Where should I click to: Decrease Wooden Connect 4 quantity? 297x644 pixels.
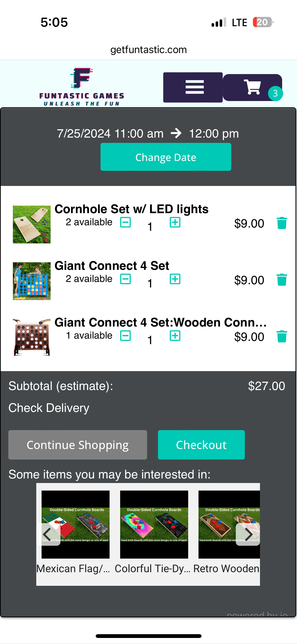pyautogui.click(x=125, y=336)
